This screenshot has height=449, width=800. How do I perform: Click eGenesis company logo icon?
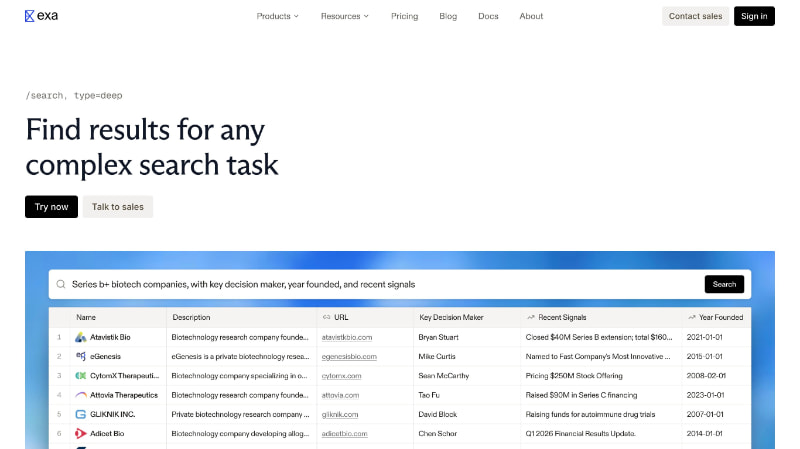tap(81, 356)
